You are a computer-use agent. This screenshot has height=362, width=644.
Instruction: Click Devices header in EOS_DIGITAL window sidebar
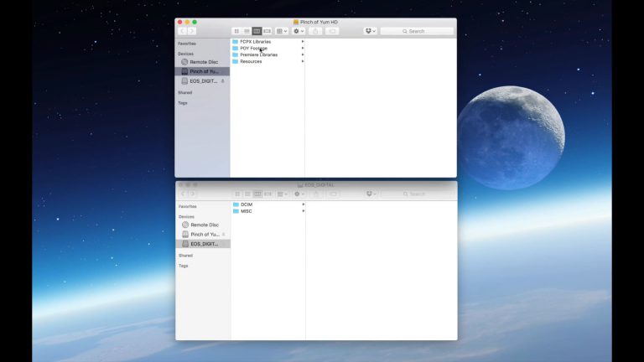point(186,217)
